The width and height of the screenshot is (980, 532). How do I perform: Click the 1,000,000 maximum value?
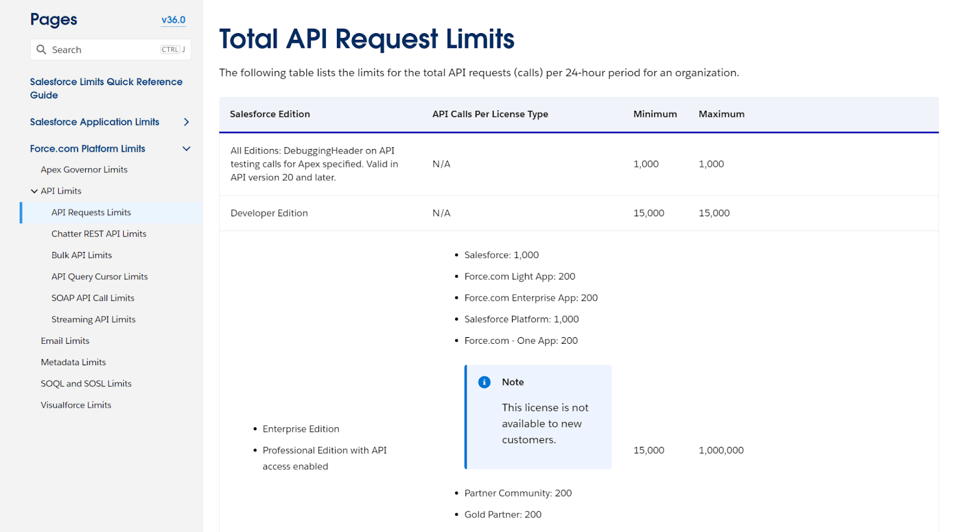[721, 450]
